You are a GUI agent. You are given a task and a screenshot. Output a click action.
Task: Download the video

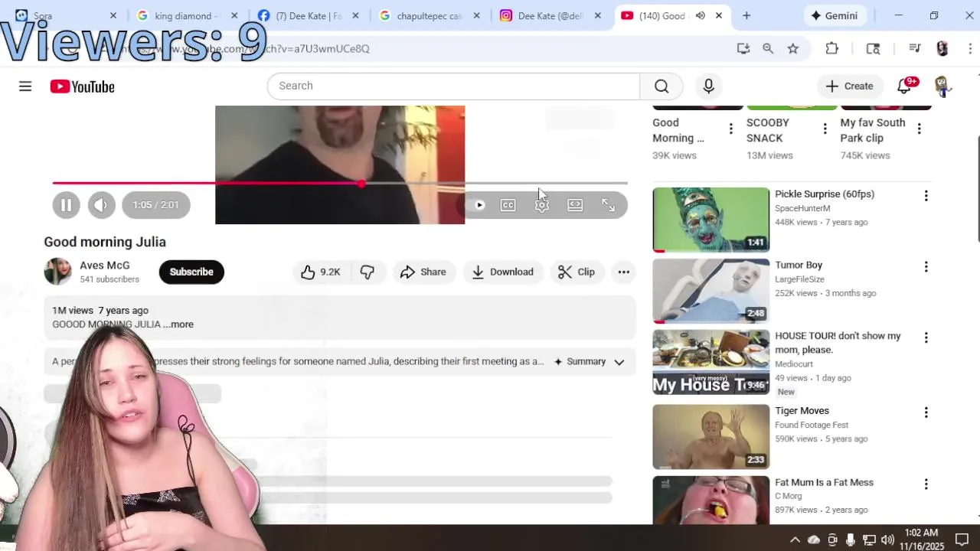coord(503,272)
